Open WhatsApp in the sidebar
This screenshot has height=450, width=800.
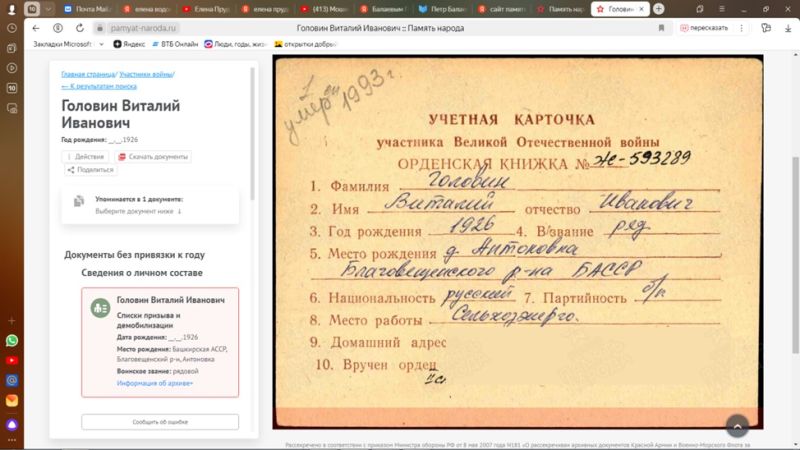pyautogui.click(x=12, y=340)
